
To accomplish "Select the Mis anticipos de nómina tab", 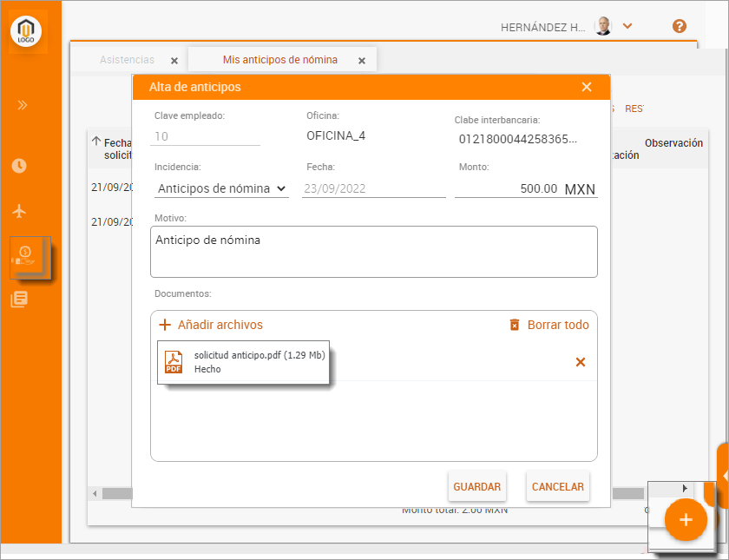I will tap(279, 60).
